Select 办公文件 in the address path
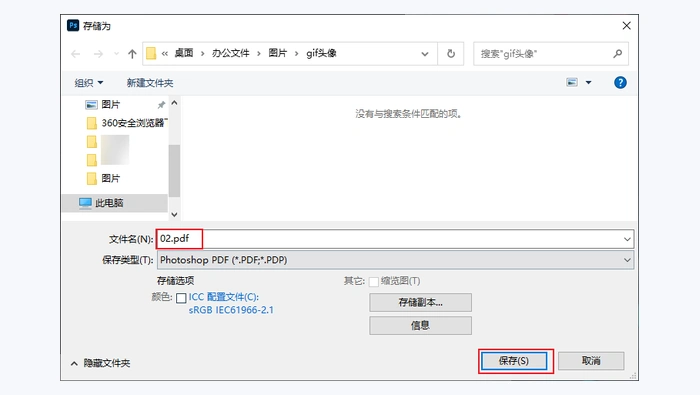The height and width of the screenshot is (395, 700). point(230,53)
